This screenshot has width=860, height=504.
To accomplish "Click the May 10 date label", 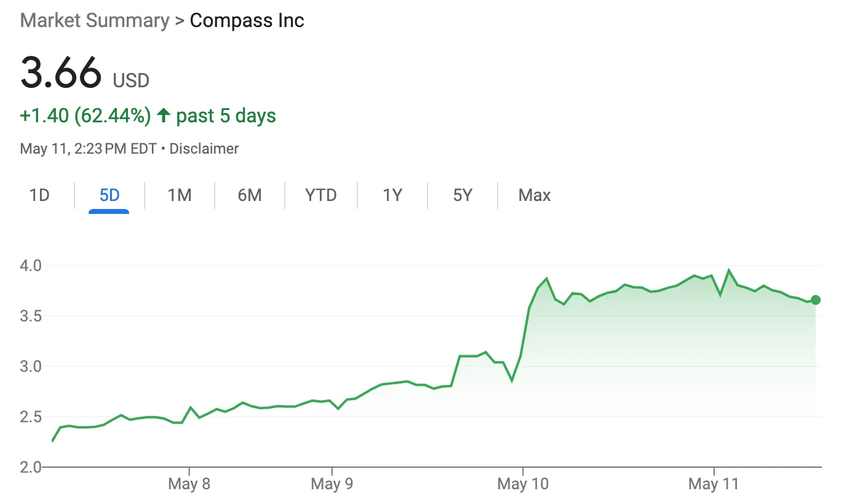I will 523,484.
